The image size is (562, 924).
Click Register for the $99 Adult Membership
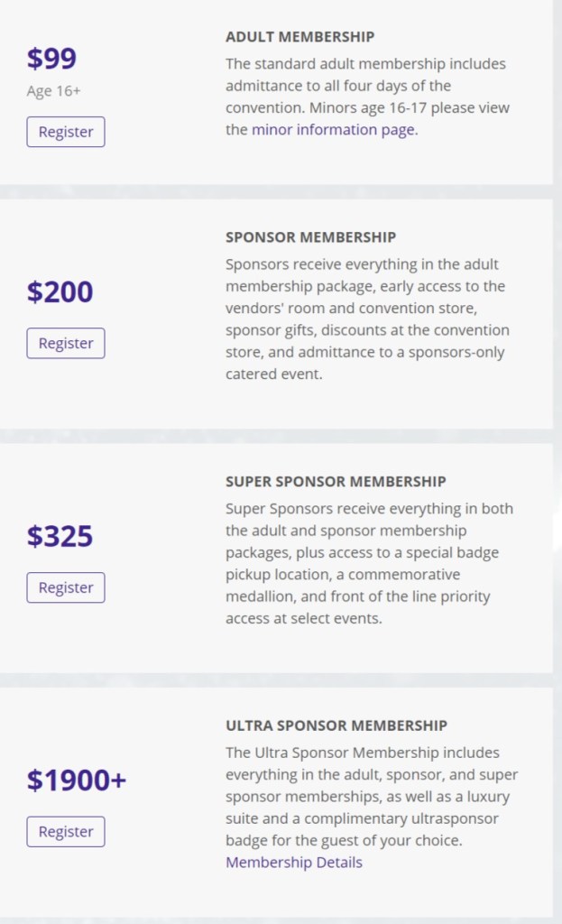coord(66,132)
